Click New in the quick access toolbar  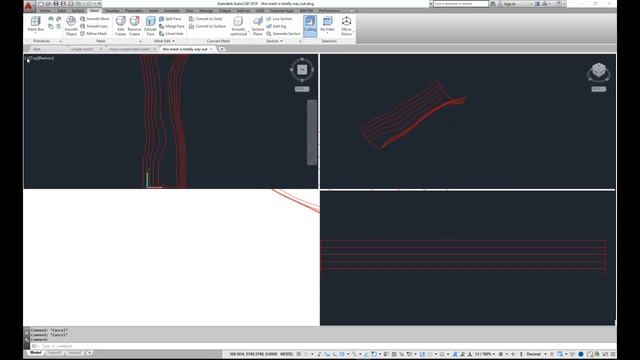click(x=41, y=4)
